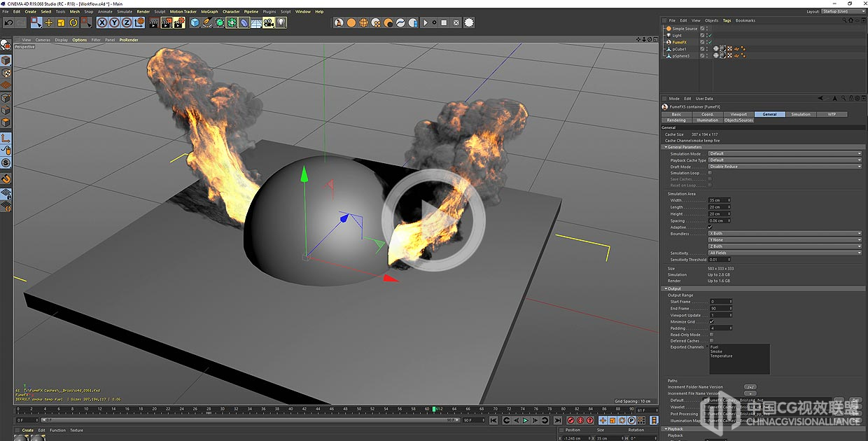
Task: Go to end of timeline button
Action: 558,421
